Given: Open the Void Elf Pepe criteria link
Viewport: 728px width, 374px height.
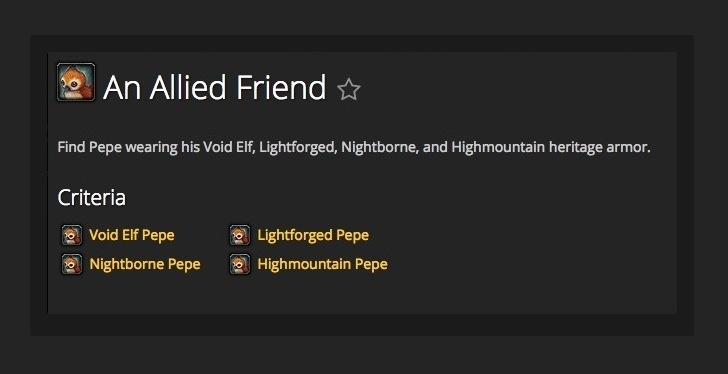Looking at the screenshot, I should pos(132,235).
